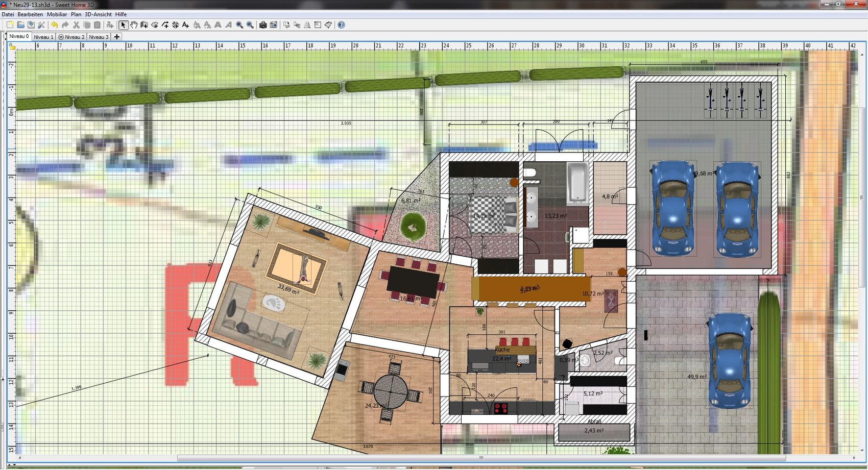Click the zoom in magnifier icon

pyautogui.click(x=239, y=25)
